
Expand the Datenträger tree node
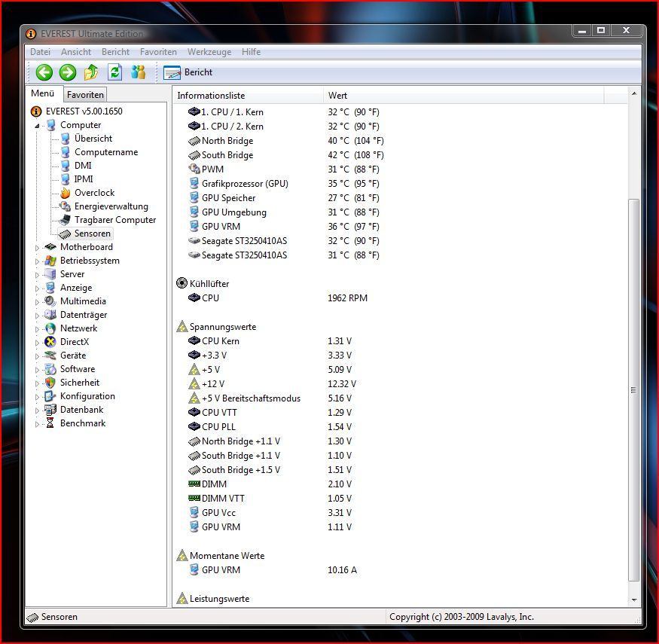(37, 316)
